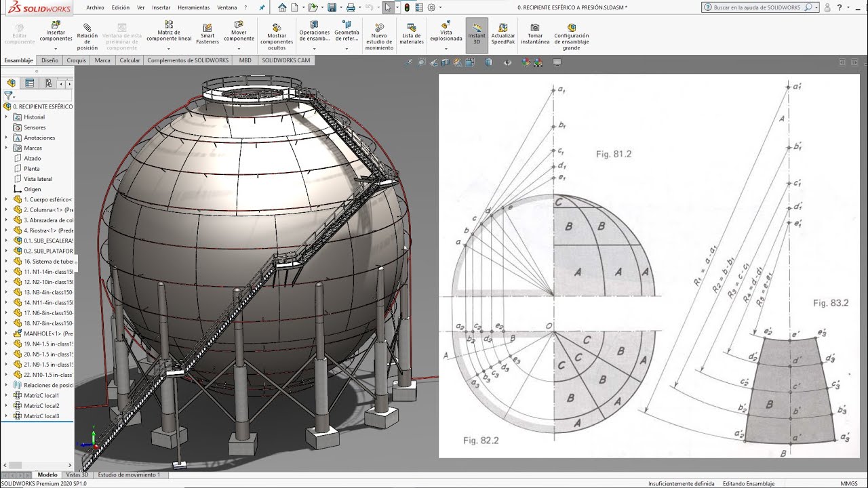Click the Save diskette icon

331,7
